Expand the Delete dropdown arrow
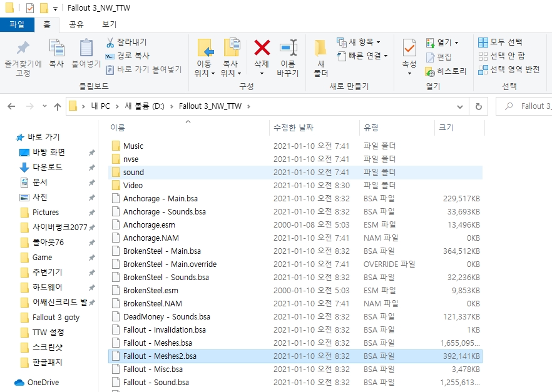 (x=262, y=73)
